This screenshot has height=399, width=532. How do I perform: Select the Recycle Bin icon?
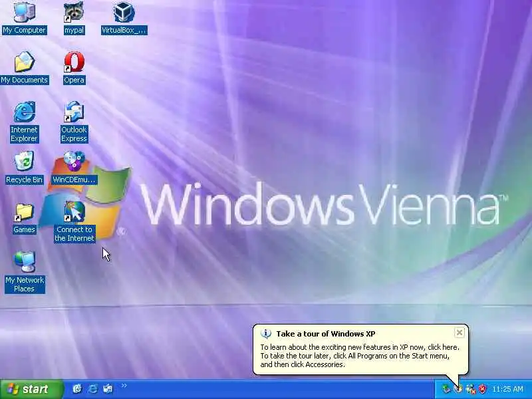pos(24,168)
